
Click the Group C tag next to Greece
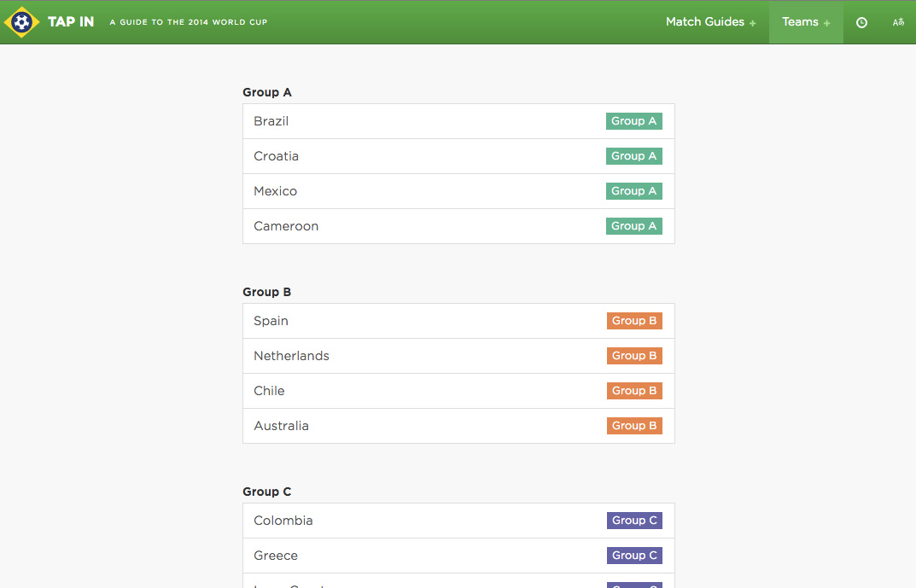coord(634,556)
